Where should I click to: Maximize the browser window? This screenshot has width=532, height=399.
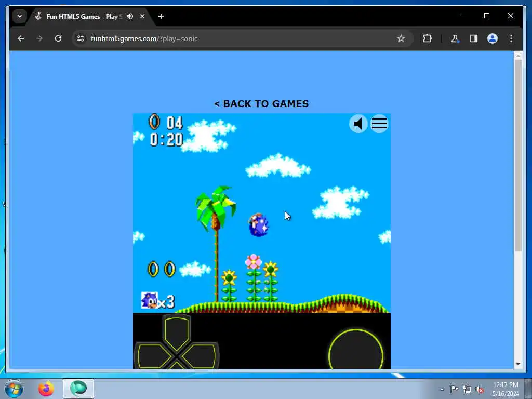(487, 16)
